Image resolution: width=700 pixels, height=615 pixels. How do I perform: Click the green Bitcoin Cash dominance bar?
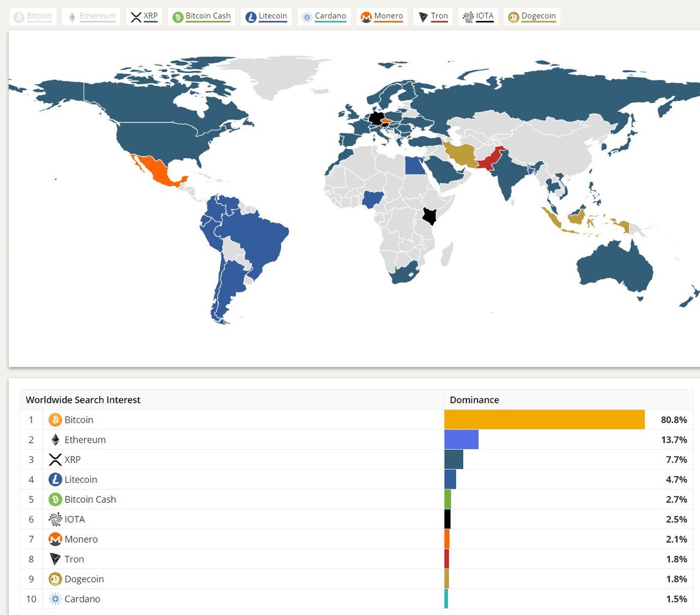tap(448, 499)
